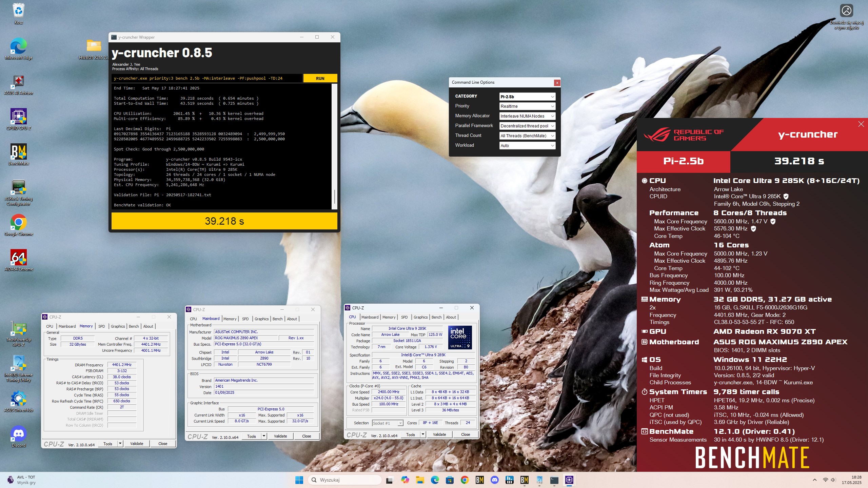Open the clock showing 18:28 17.05.2025
The height and width of the screenshot is (488, 868).
click(851, 480)
